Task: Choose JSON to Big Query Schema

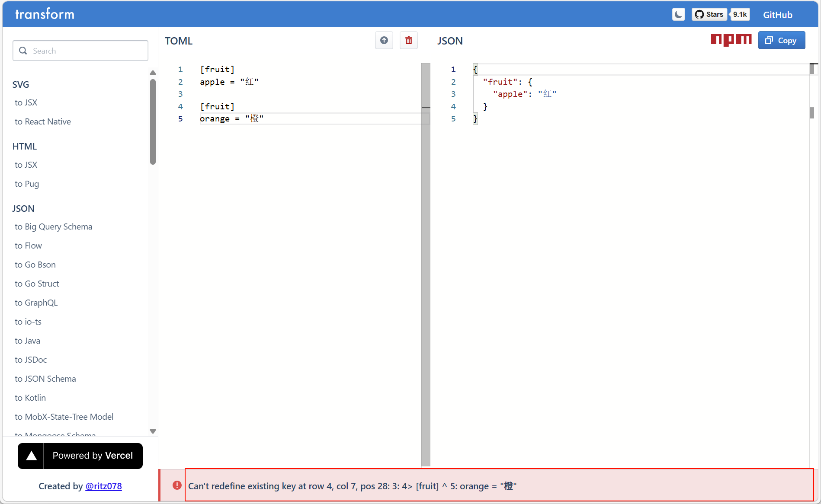Action: 54,227
